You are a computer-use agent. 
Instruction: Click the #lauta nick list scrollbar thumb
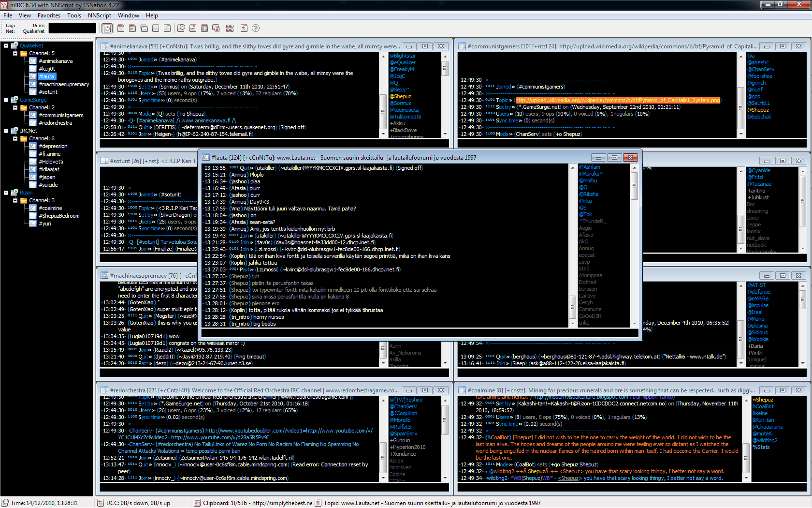coord(634,186)
